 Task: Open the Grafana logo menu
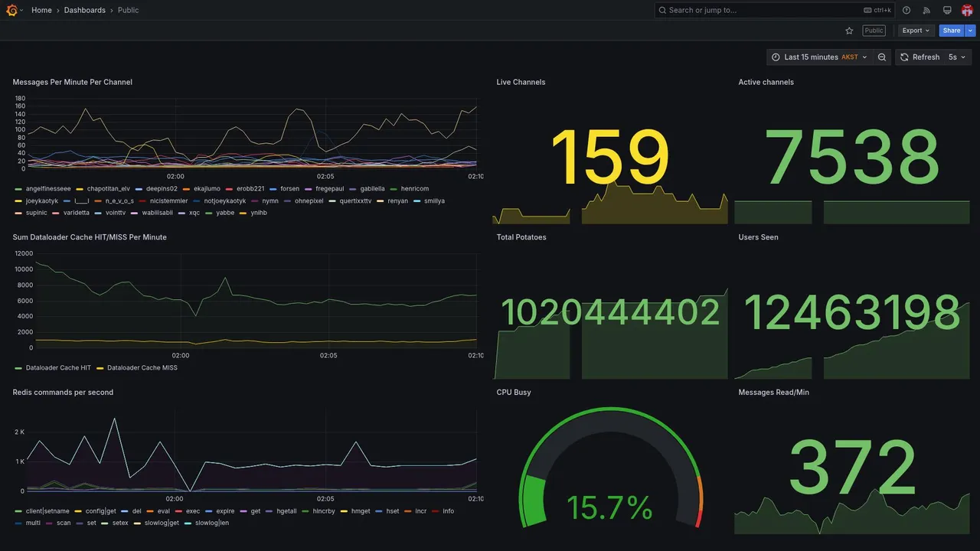tap(12, 10)
